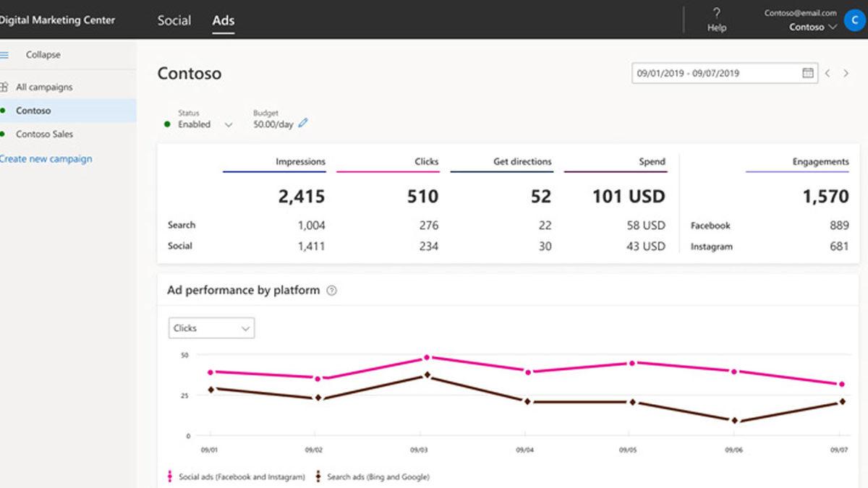
Task: Expand the Status Enabled dropdown
Action: [x=229, y=124]
